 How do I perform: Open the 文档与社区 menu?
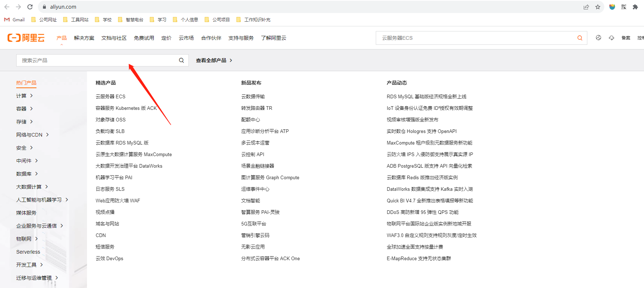(114, 38)
